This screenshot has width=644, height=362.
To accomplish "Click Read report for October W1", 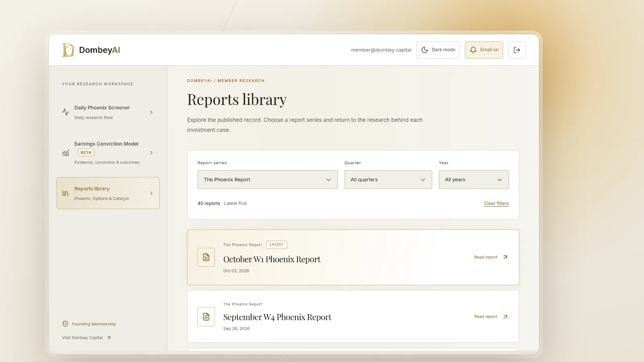I will tap(491, 257).
